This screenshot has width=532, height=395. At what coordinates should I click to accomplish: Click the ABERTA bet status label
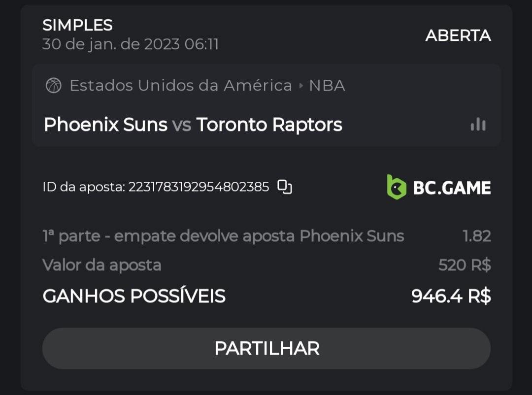pyautogui.click(x=458, y=35)
